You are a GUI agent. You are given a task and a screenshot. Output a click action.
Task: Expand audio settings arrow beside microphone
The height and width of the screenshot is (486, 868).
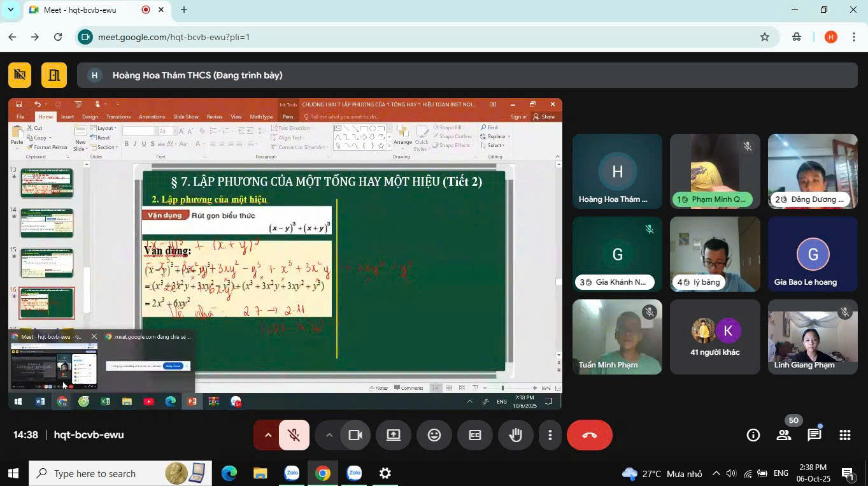268,435
